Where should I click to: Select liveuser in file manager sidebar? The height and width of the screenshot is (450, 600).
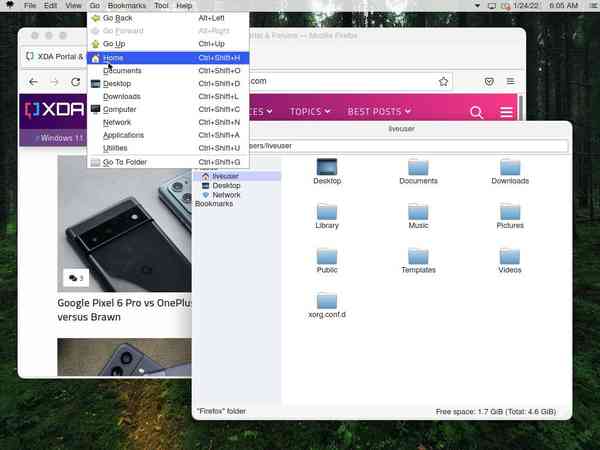pyautogui.click(x=237, y=176)
